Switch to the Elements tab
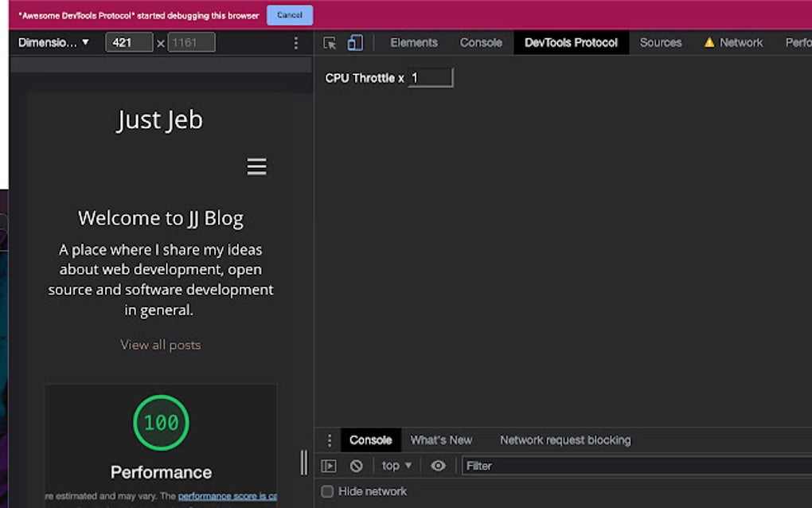 tap(414, 42)
